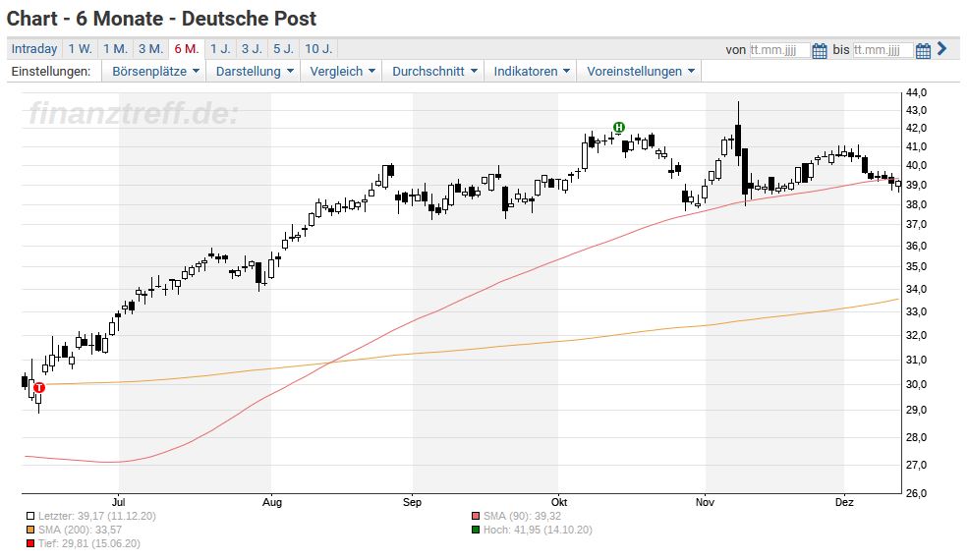Viewport: 969px width, 560px height.
Task: Expand the Durchschnitt dropdown
Action: point(433,71)
